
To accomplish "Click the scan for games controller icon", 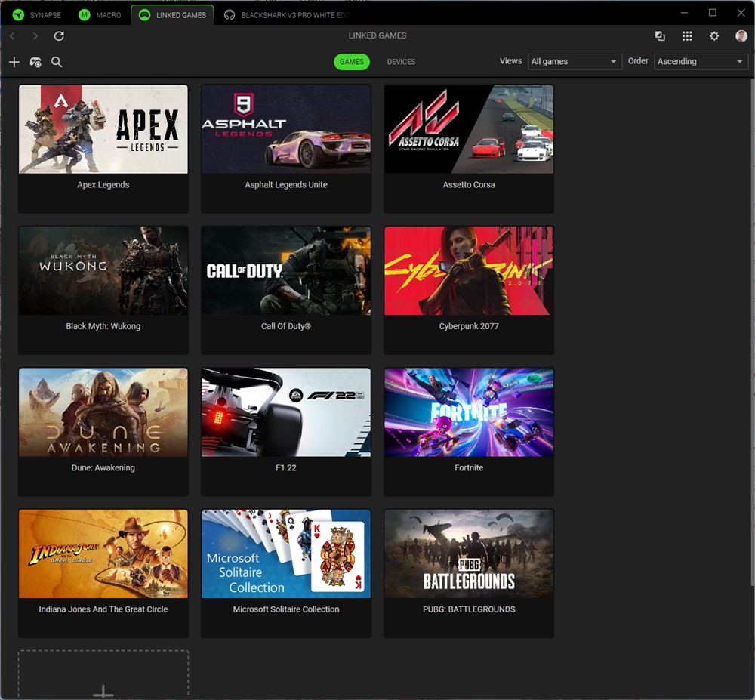I will [x=35, y=62].
